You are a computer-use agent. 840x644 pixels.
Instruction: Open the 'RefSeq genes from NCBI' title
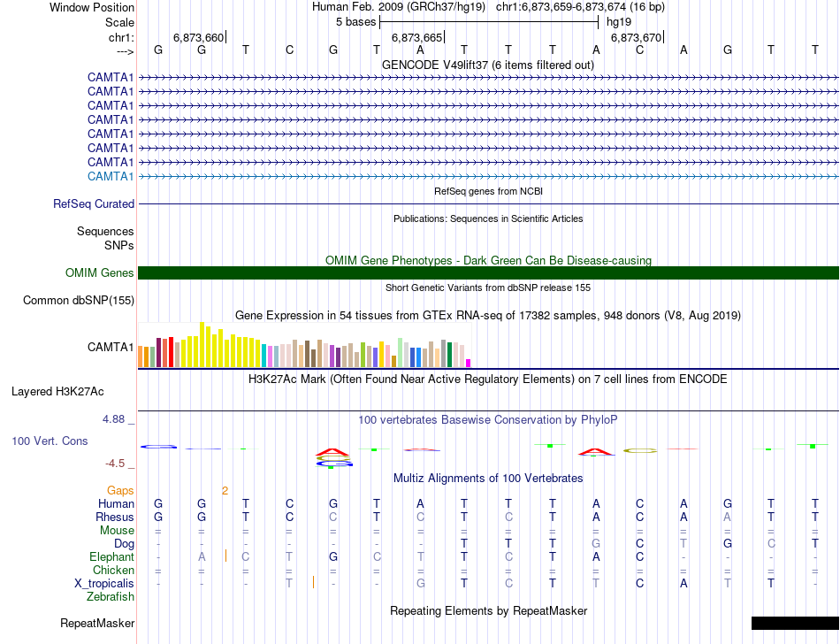coord(488,191)
